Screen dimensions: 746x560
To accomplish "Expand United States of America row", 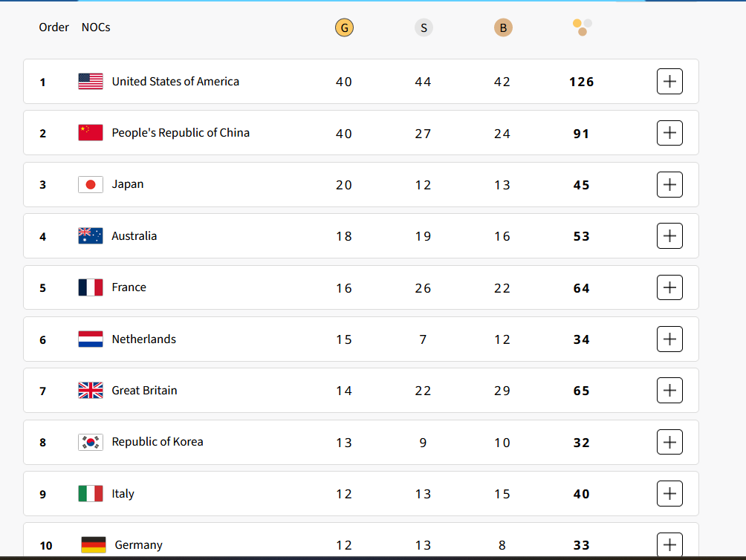I will (x=669, y=82).
